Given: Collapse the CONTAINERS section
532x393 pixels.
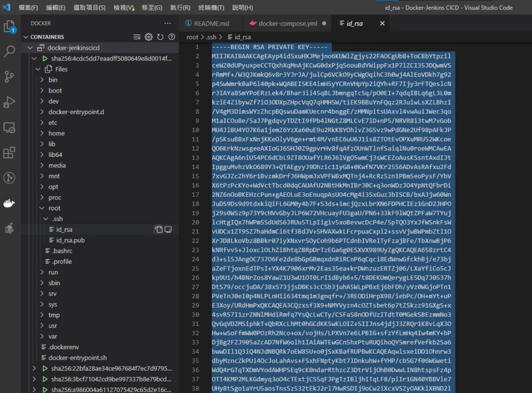Looking at the screenshot, I should 25,37.
